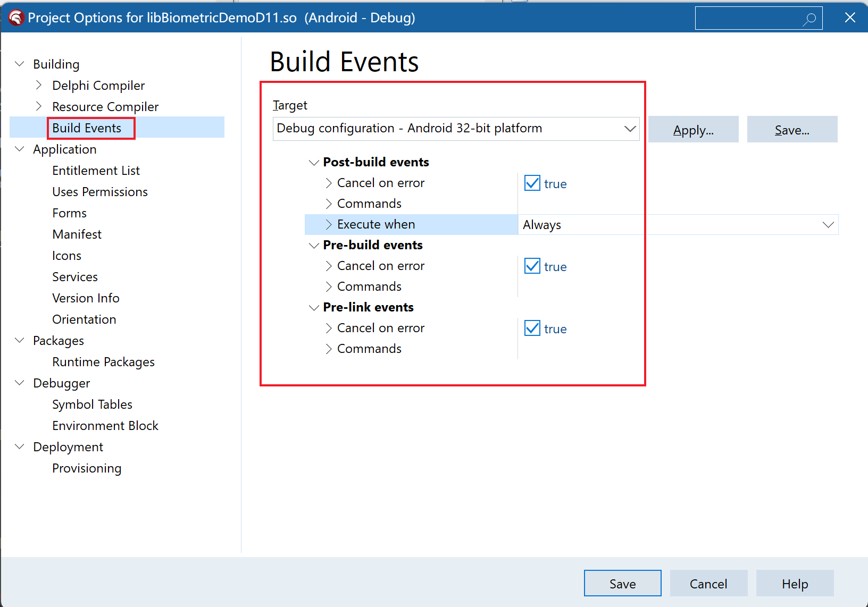Select the Packages category label

click(59, 341)
